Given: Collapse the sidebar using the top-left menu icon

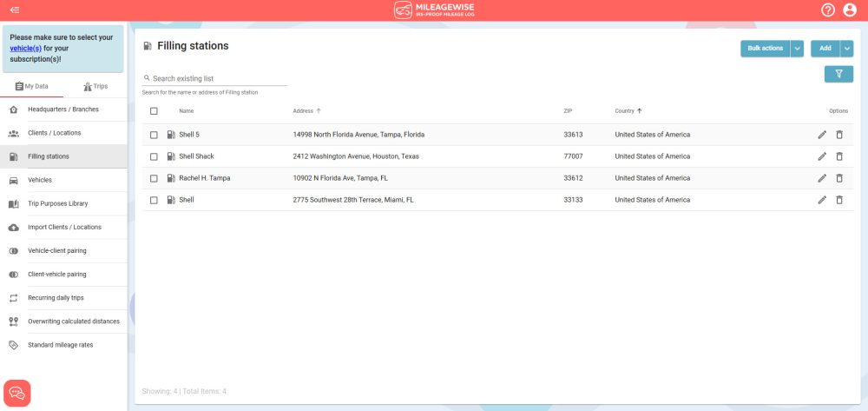Looking at the screenshot, I should pos(15,10).
